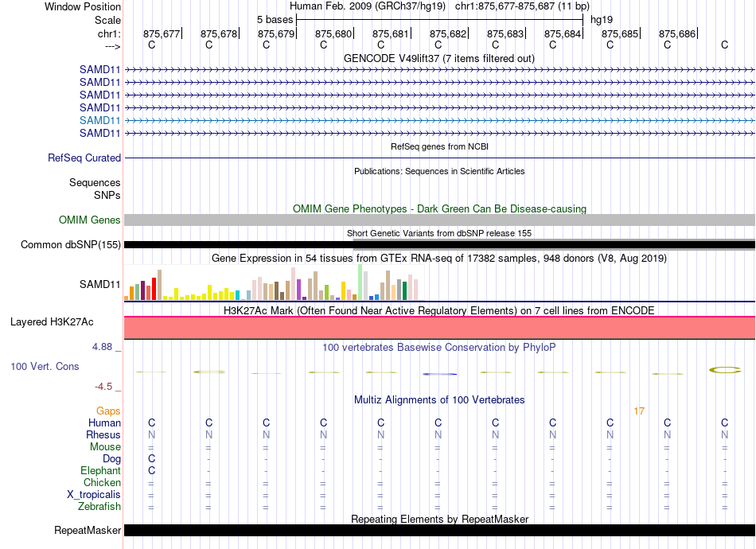This screenshot has width=756, height=549.
Task: Click the GENCODE V49lift37 track title
Action: pos(438,59)
